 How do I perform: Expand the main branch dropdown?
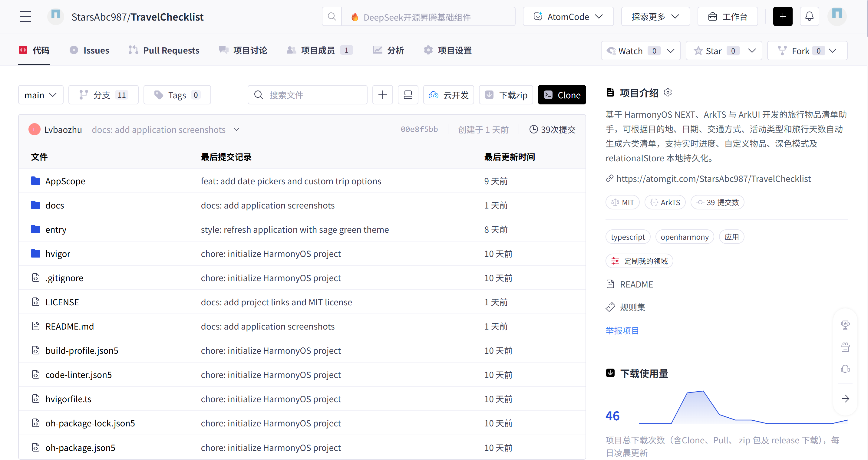41,95
